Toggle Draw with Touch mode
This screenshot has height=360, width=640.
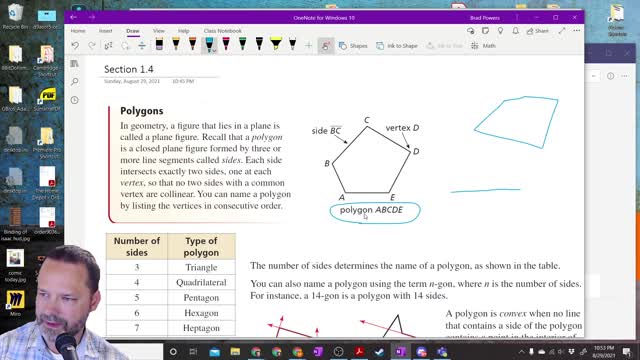326,46
